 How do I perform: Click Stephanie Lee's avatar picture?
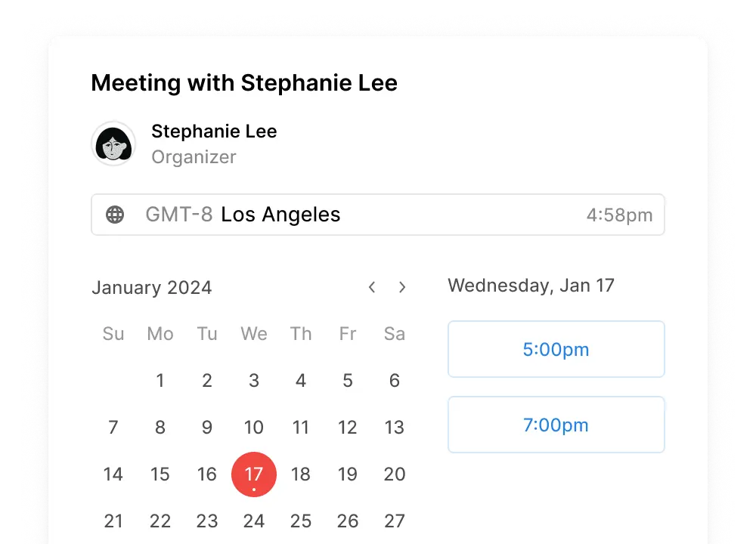pyautogui.click(x=113, y=144)
